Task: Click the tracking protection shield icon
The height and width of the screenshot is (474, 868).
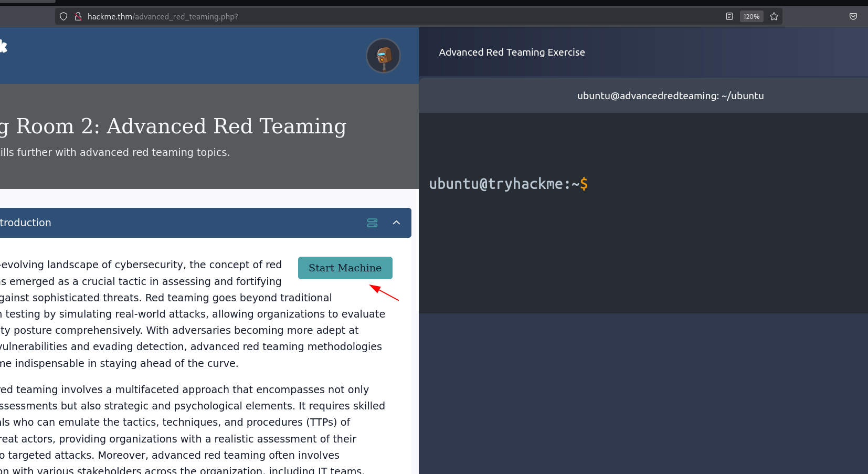Action: point(63,16)
